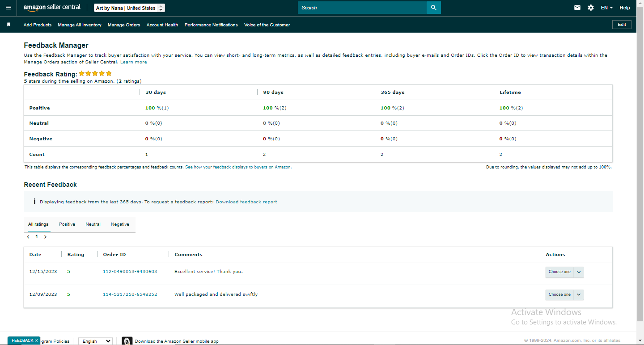Click the Amazon Seller Central logo
The width and height of the screenshot is (644, 345).
click(52, 8)
